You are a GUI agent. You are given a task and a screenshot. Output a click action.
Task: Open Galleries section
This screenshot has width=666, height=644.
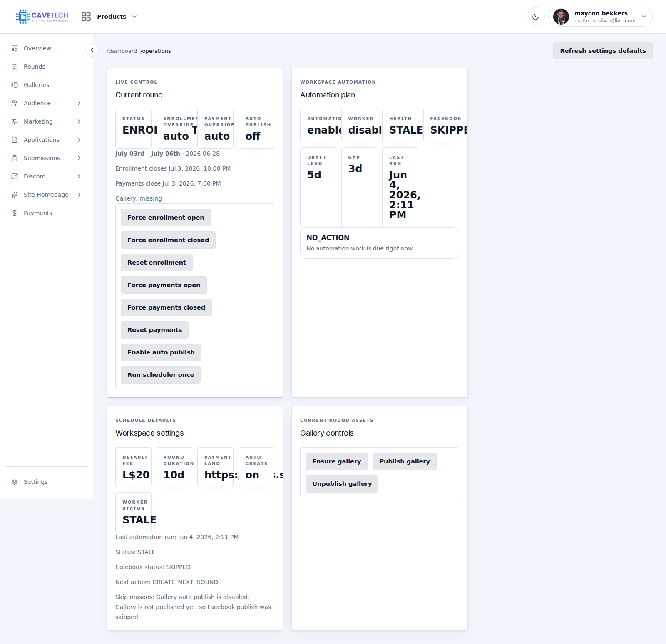pos(46,85)
